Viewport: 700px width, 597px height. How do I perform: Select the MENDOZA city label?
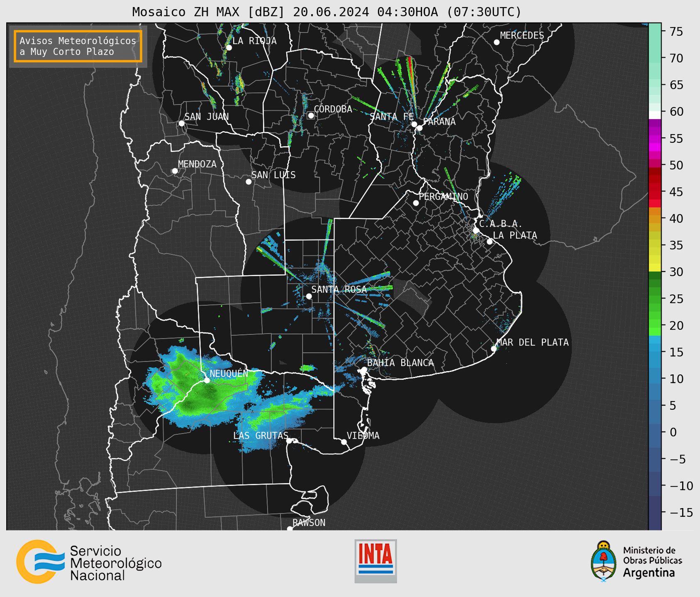point(197,164)
